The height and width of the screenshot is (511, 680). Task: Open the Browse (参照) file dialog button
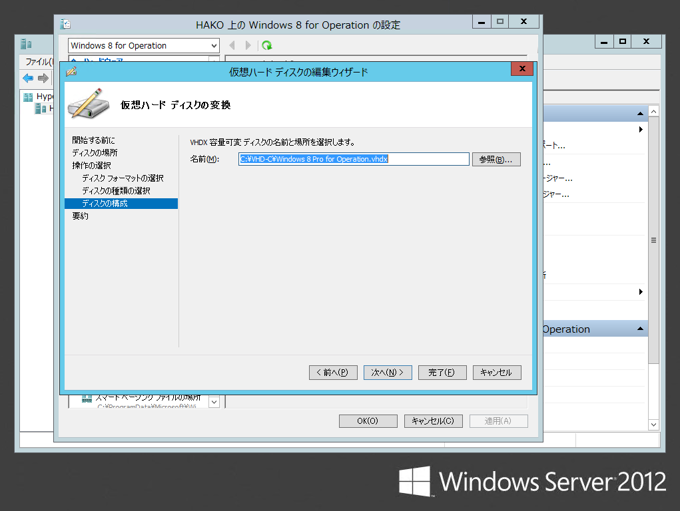(x=496, y=159)
